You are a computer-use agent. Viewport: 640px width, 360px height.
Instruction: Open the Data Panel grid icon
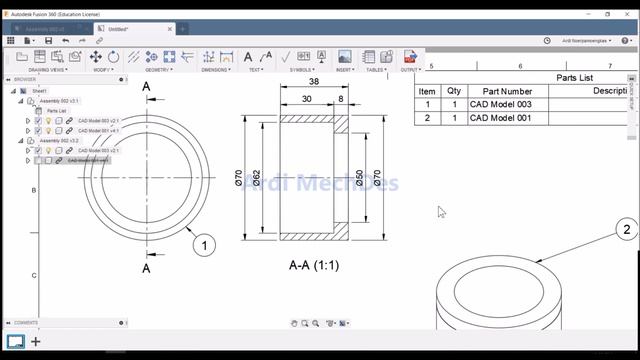[11, 40]
